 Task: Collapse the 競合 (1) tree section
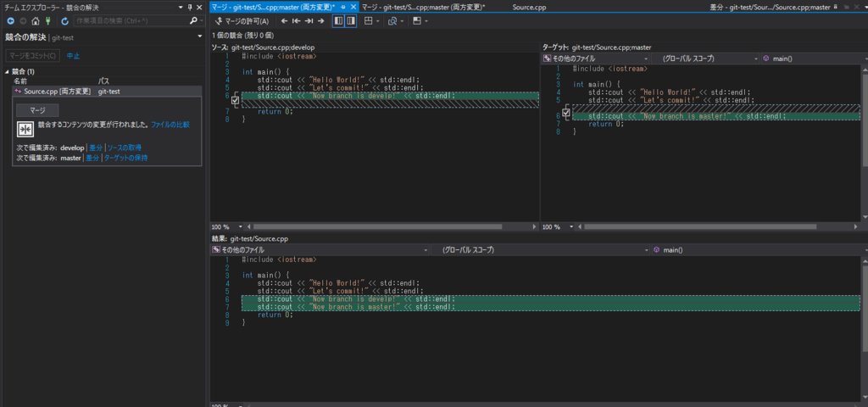(8, 71)
